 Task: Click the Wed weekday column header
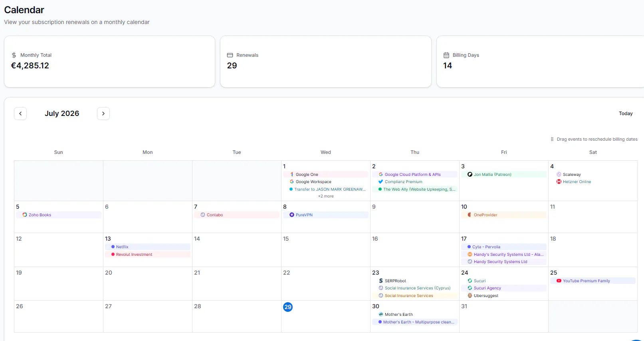coord(326,152)
